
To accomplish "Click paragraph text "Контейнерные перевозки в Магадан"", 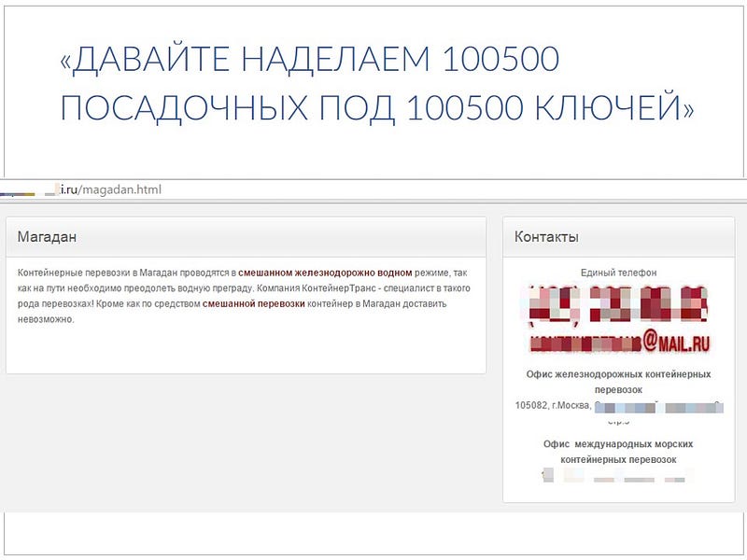I will 98,273.
